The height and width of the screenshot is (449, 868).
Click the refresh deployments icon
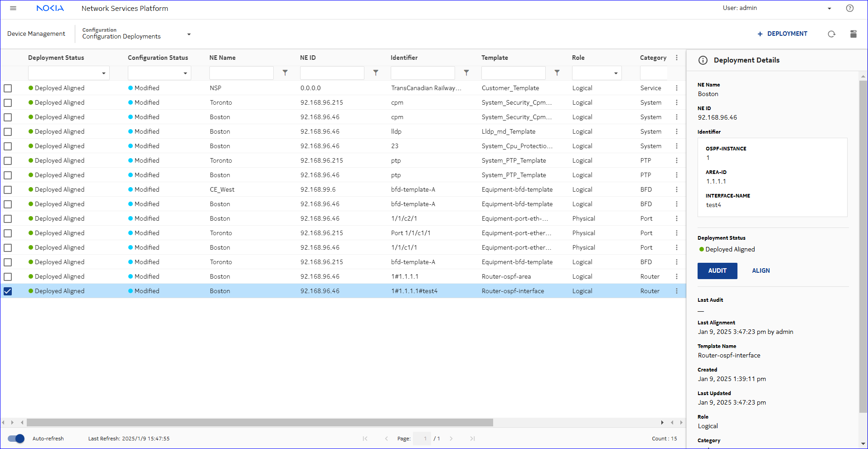point(831,34)
